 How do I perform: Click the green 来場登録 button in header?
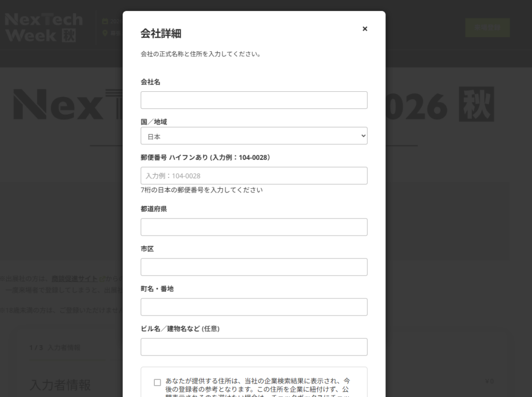487,28
